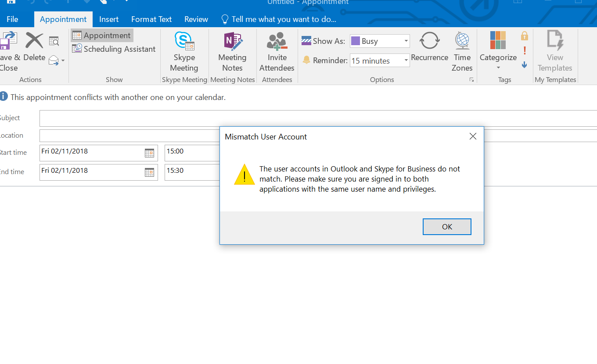Viewport: 597px width, 364px height.
Task: Close the Mismatch User Account dialog
Action: click(x=473, y=136)
